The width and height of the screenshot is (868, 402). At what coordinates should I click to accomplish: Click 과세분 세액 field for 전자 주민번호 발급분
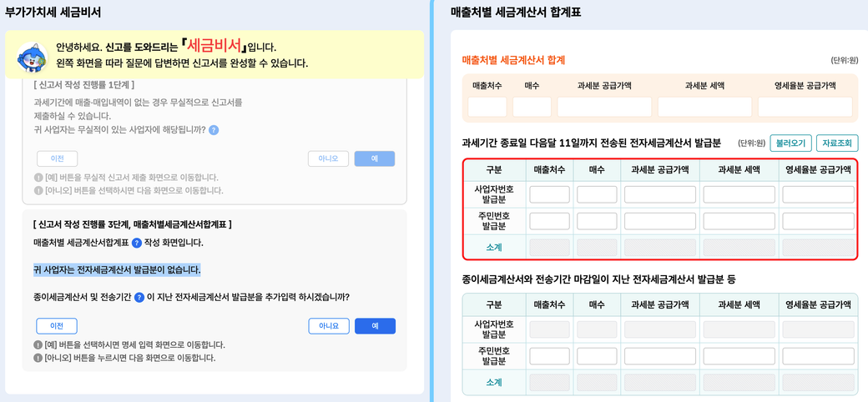point(740,221)
